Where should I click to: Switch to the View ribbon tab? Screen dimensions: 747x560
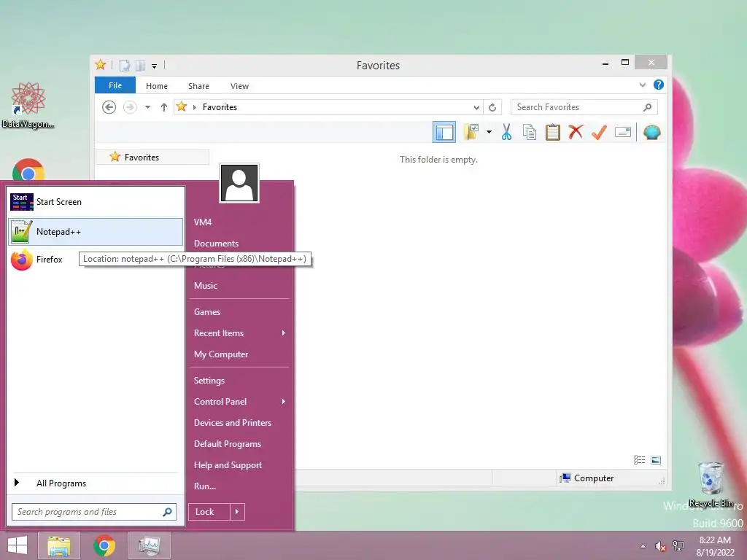click(239, 86)
